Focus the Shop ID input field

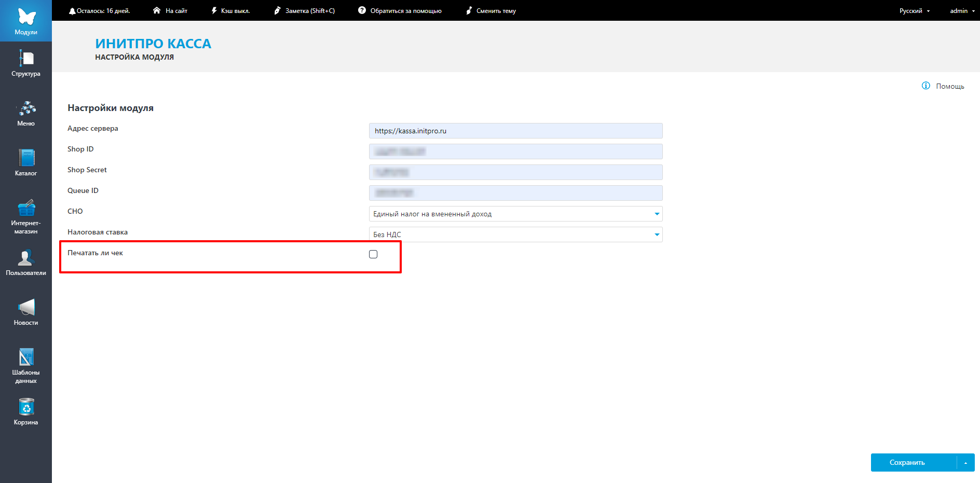[516, 151]
